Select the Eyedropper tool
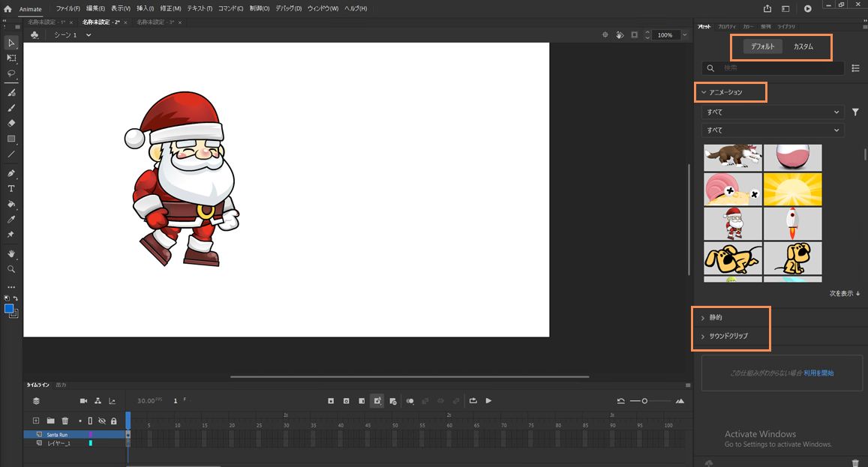 tap(11, 219)
